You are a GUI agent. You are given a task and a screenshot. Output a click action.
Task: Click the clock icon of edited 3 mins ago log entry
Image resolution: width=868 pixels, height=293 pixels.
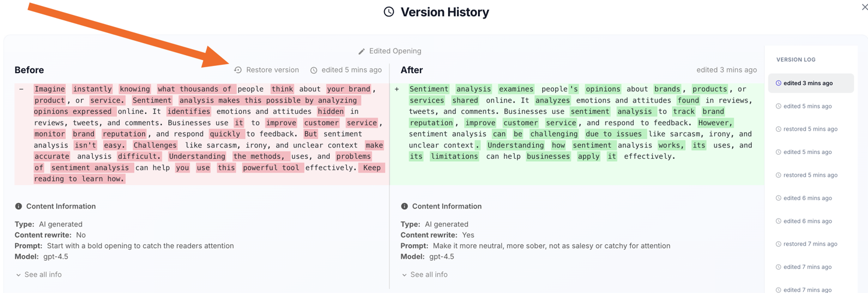(x=779, y=83)
